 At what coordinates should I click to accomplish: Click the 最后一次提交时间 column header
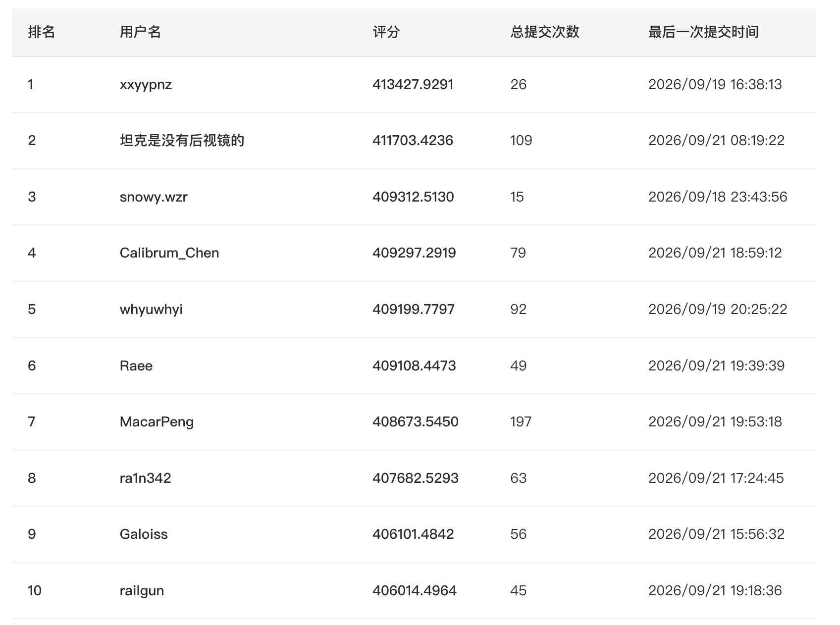pos(703,32)
